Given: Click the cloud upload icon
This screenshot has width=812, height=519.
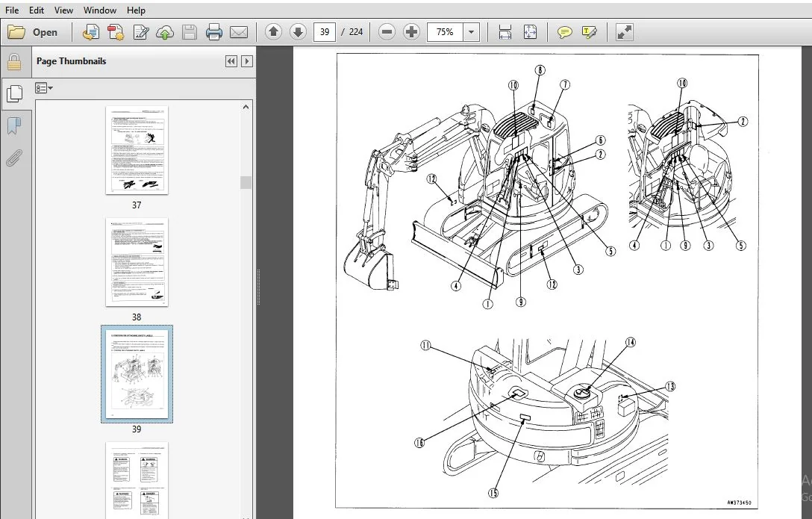Looking at the screenshot, I should [165, 32].
